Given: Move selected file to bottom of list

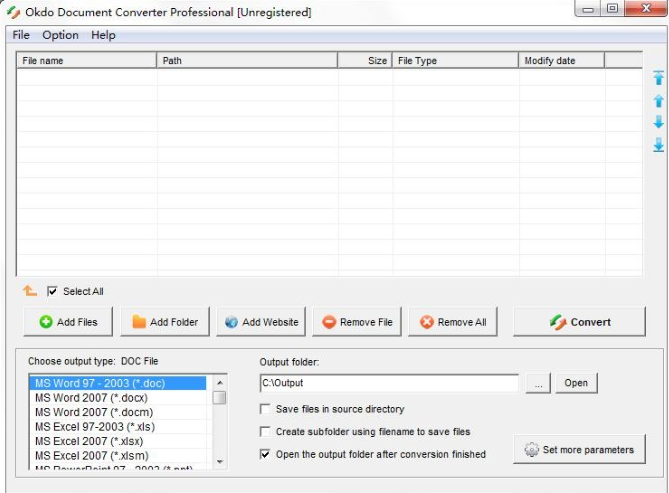Looking at the screenshot, I should [x=658, y=145].
